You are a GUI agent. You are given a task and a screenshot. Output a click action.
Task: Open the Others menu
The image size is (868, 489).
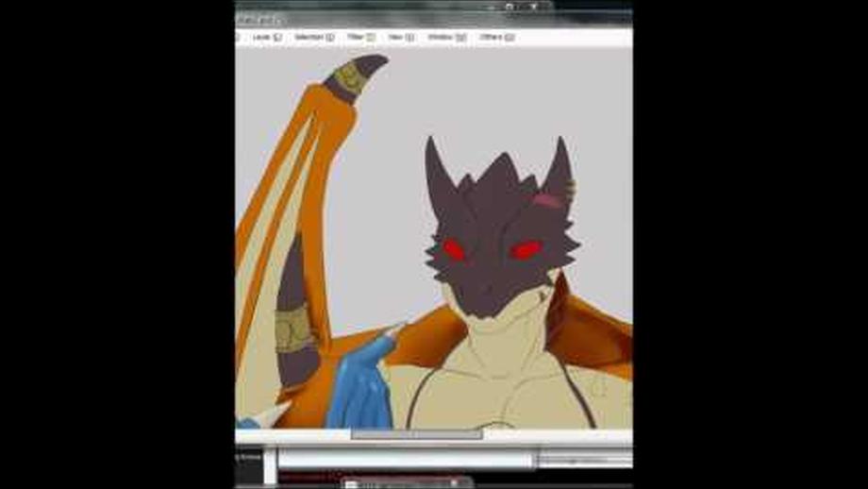497,37
